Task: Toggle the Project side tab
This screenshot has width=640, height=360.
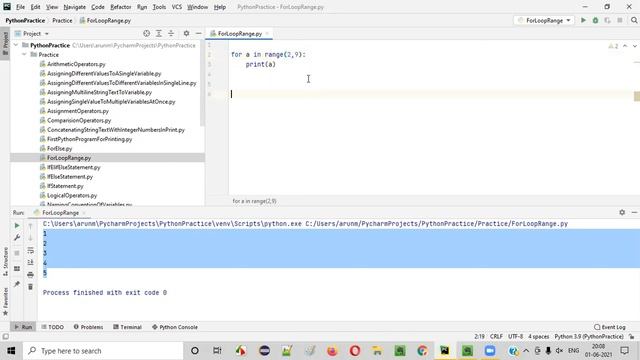Action: click(x=5, y=44)
